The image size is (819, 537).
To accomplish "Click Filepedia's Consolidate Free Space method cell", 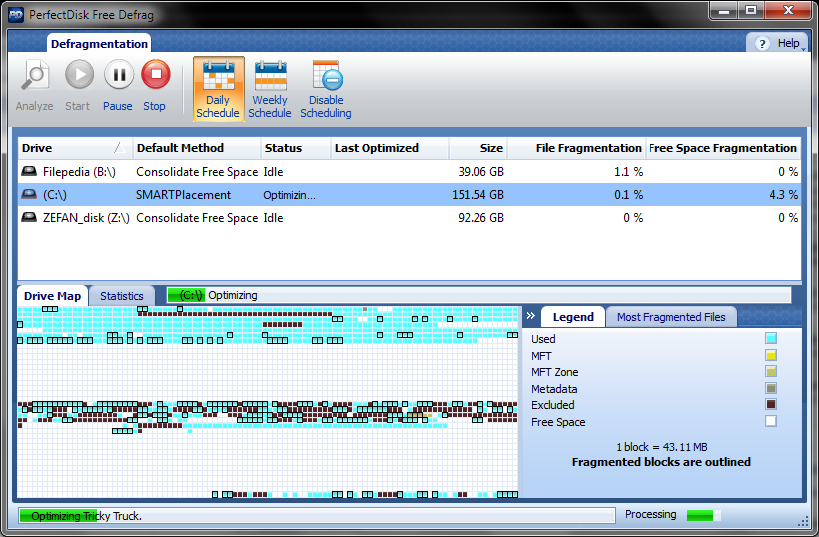I will point(197,172).
